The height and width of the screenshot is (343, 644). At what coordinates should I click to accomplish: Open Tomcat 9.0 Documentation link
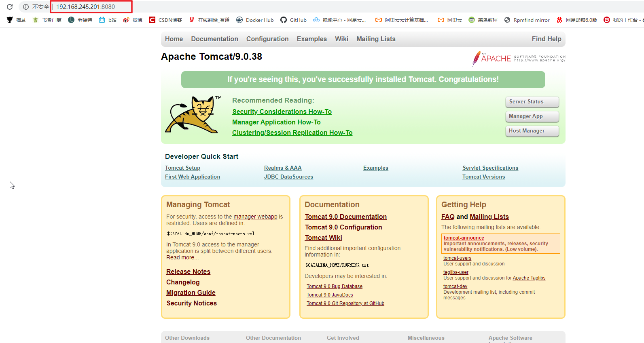point(346,217)
